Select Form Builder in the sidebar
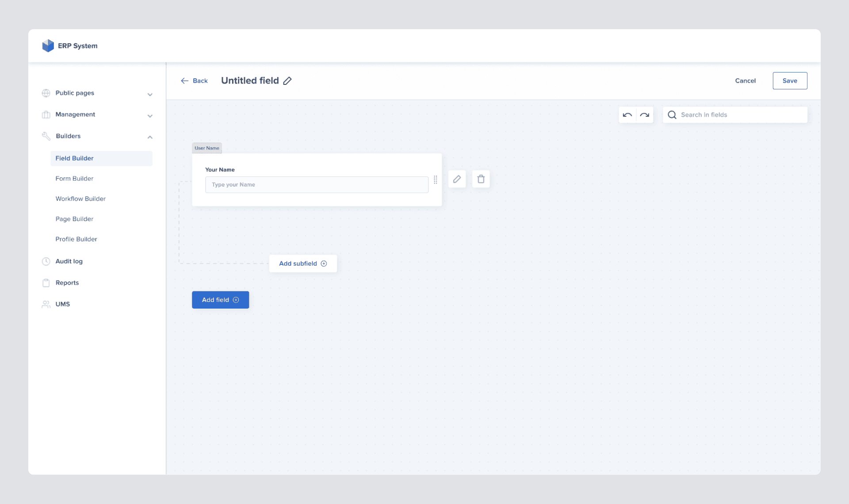 click(74, 179)
